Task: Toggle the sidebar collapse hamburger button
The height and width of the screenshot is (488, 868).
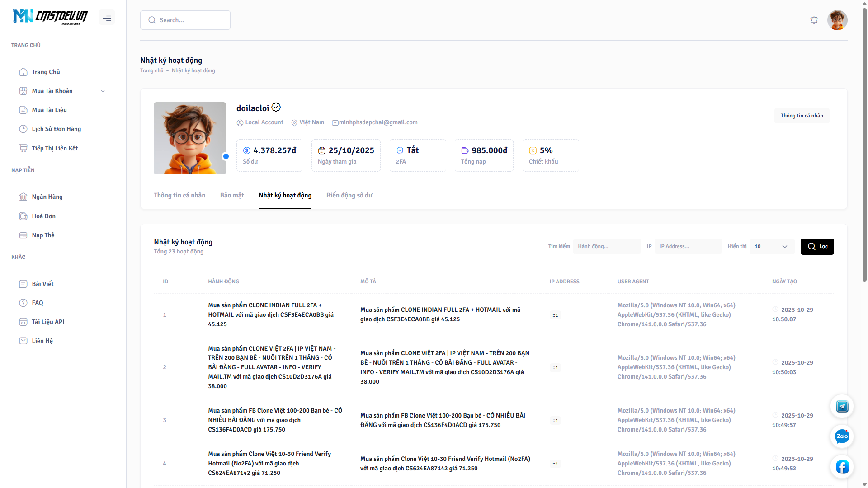Action: pos(107,17)
